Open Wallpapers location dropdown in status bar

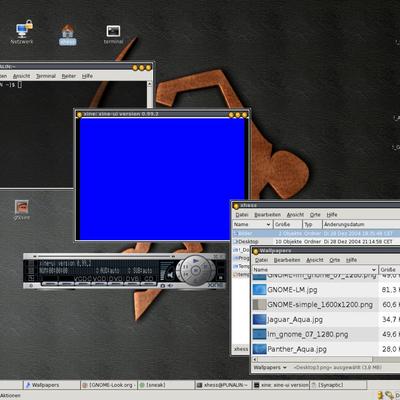[x=270, y=367]
